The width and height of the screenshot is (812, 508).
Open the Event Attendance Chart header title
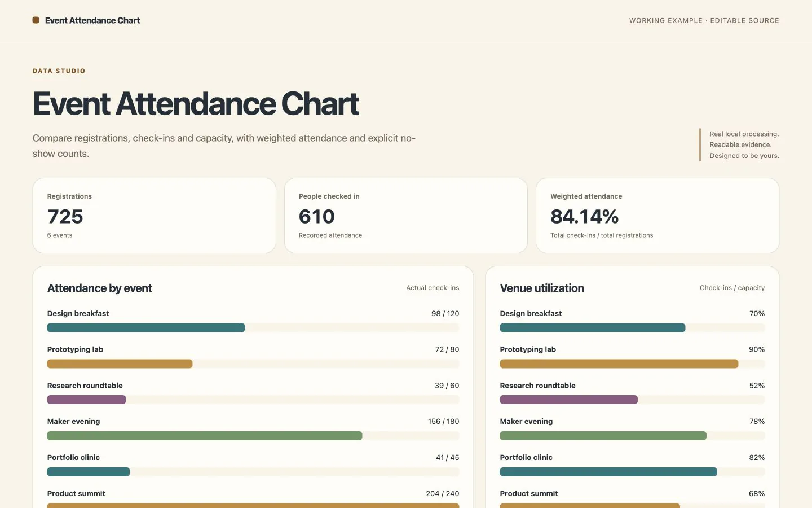pos(92,20)
